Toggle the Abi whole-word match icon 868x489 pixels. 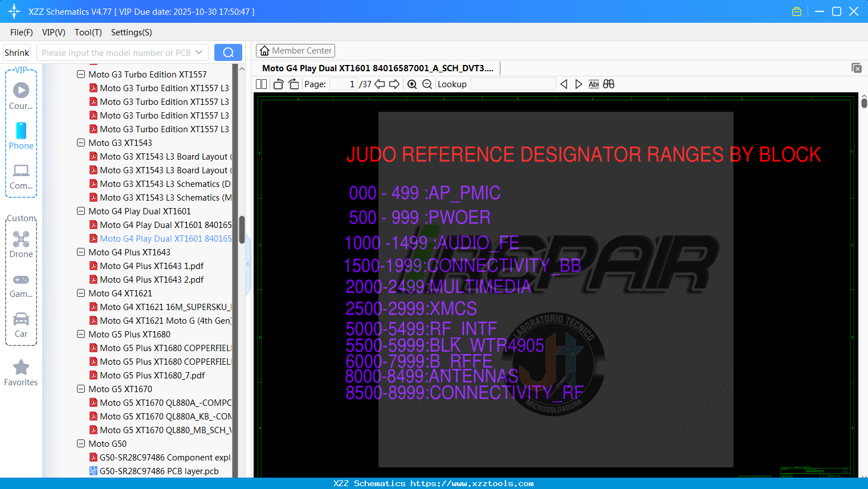(x=593, y=84)
